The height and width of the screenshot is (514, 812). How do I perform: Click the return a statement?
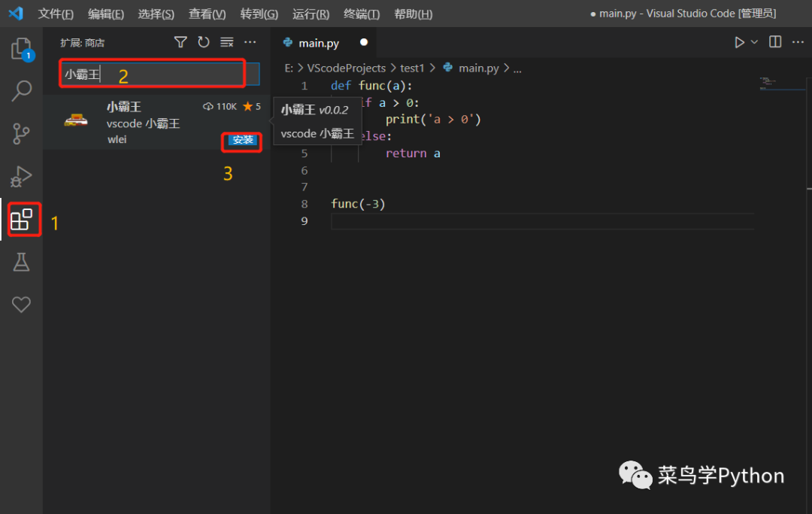click(x=413, y=154)
